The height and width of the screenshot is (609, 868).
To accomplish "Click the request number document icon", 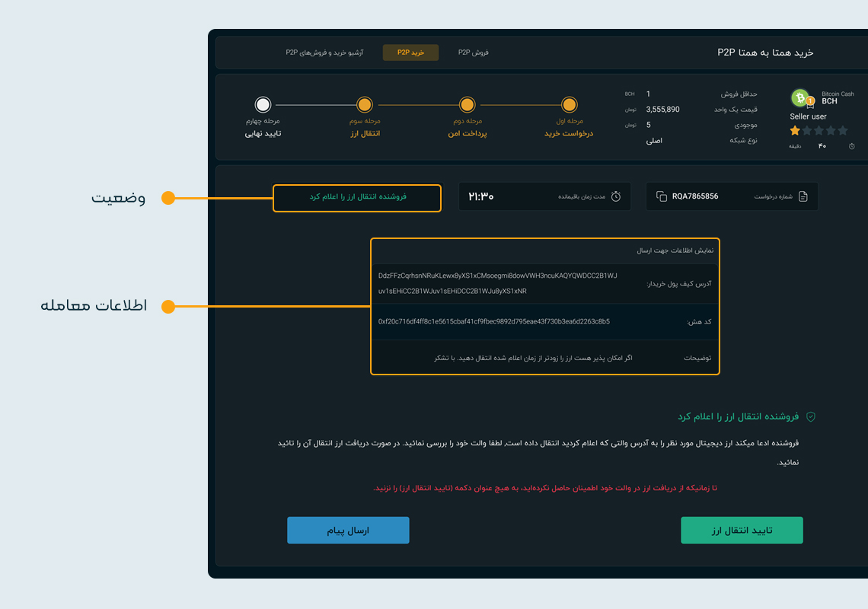I will click(x=803, y=196).
